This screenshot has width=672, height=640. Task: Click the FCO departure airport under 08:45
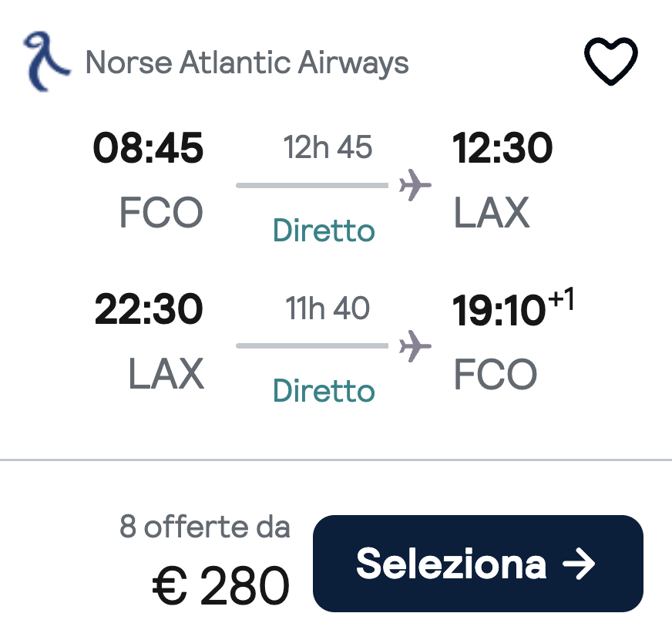161,214
